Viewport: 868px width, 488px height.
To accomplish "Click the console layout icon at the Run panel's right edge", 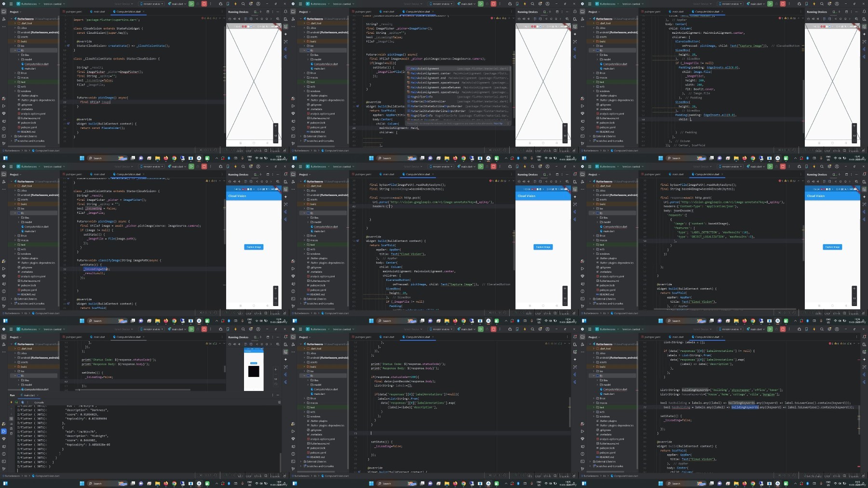I will 279,402.
